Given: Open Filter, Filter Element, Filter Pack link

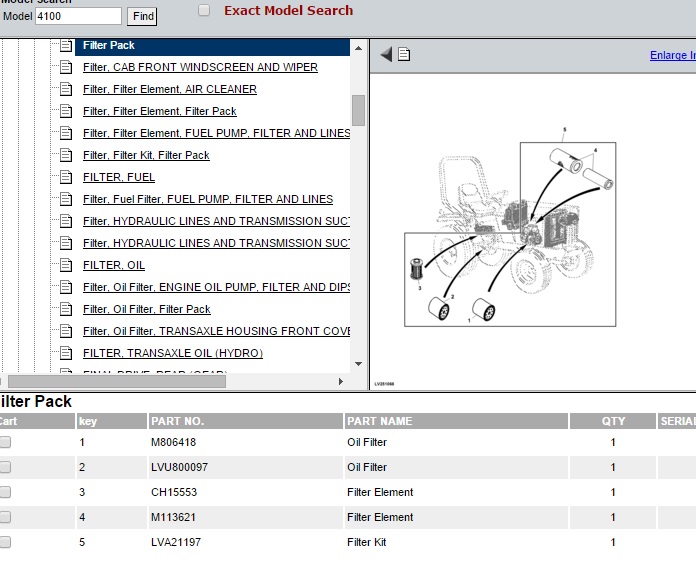Looking at the screenshot, I should click(160, 111).
